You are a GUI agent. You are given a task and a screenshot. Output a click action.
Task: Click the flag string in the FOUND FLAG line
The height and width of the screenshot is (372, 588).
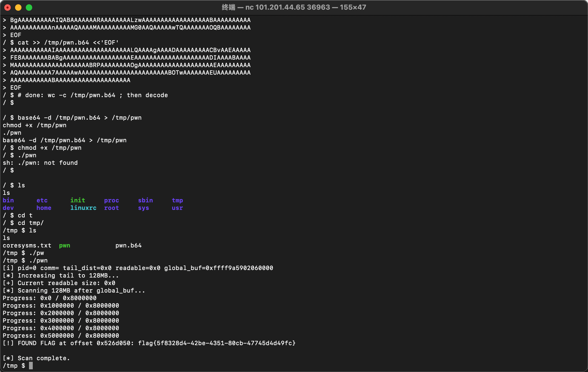[x=216, y=343]
